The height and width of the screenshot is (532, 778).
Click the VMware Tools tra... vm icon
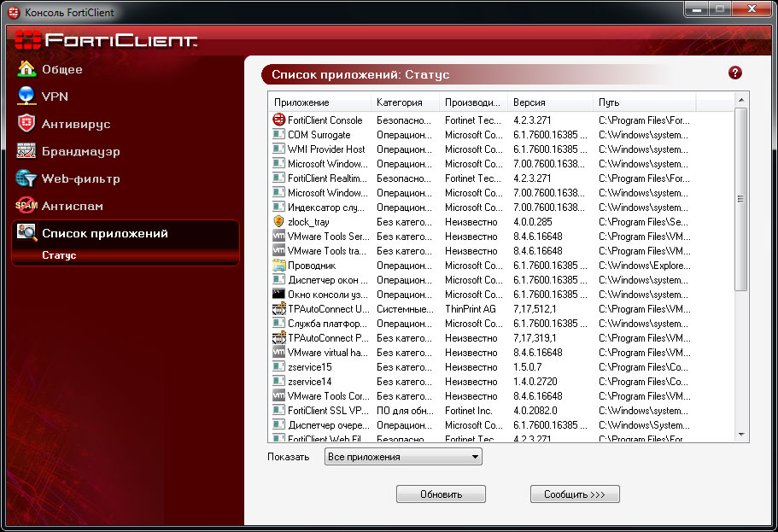tap(279, 250)
